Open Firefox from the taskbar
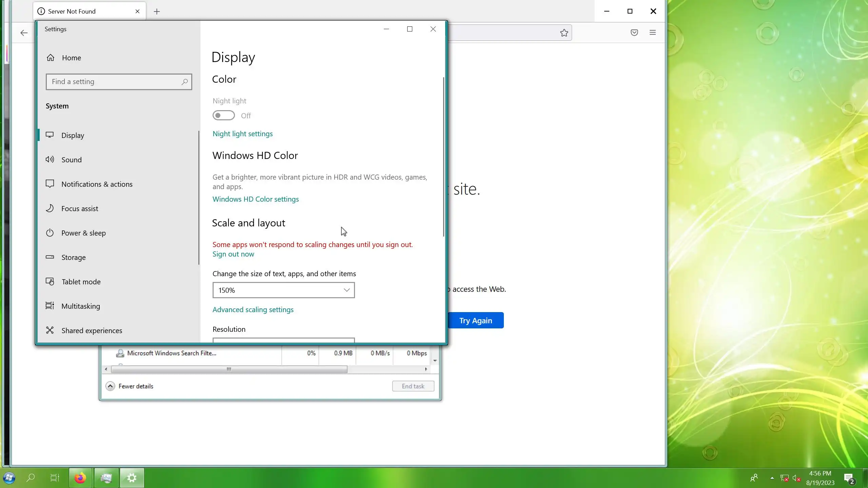Image resolution: width=868 pixels, height=488 pixels. (80, 478)
